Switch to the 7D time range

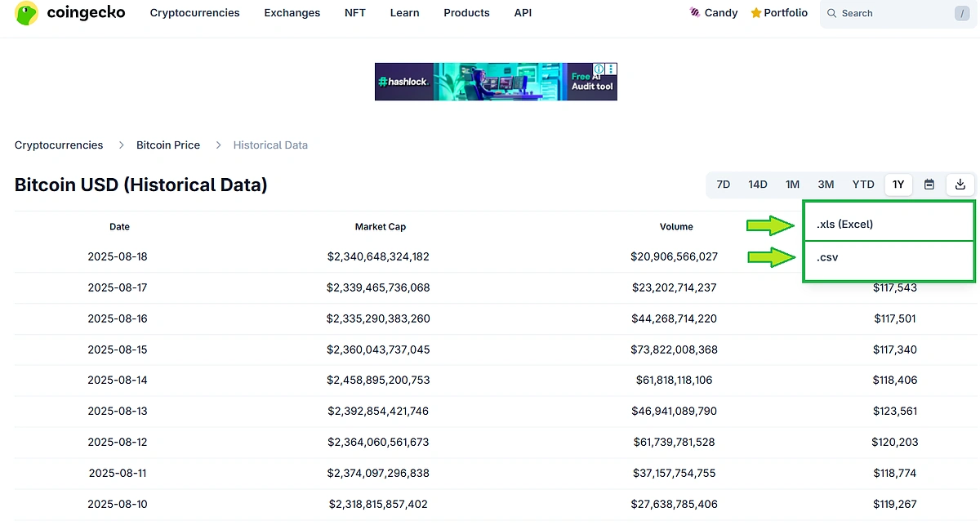(x=723, y=184)
